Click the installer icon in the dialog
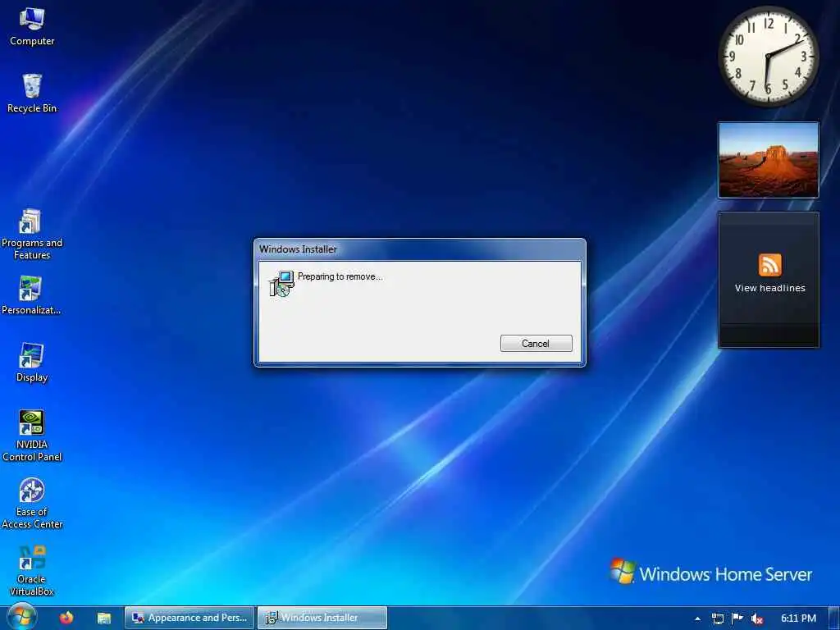Image resolution: width=840 pixels, height=630 pixels. (282, 284)
